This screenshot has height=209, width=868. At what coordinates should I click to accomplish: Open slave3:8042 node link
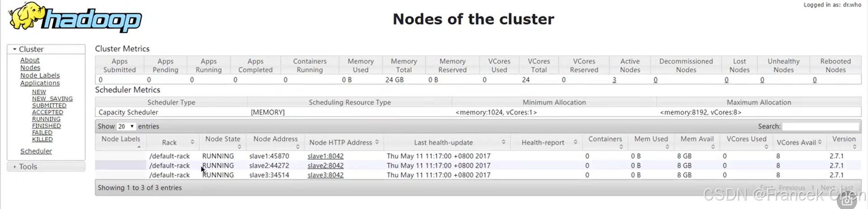(x=325, y=175)
